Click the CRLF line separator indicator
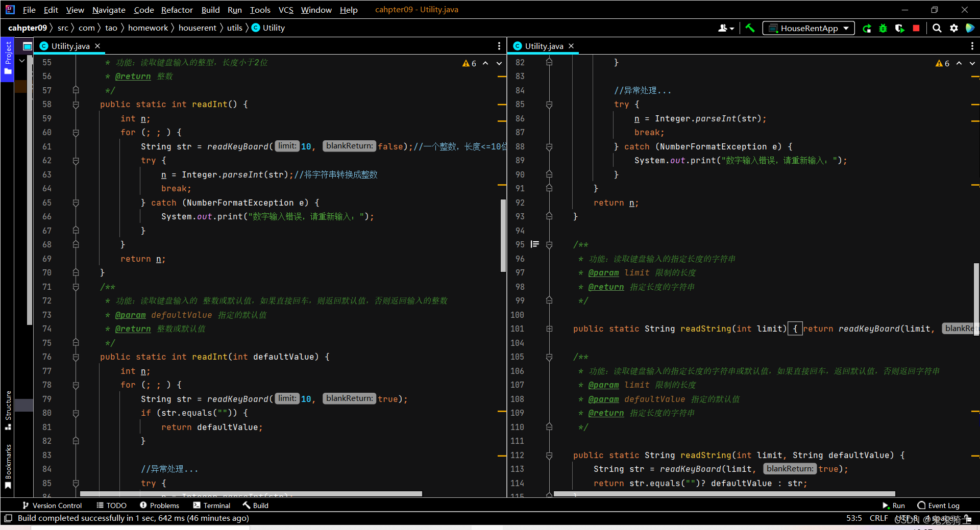Image resolution: width=980 pixels, height=530 pixels. click(x=878, y=518)
